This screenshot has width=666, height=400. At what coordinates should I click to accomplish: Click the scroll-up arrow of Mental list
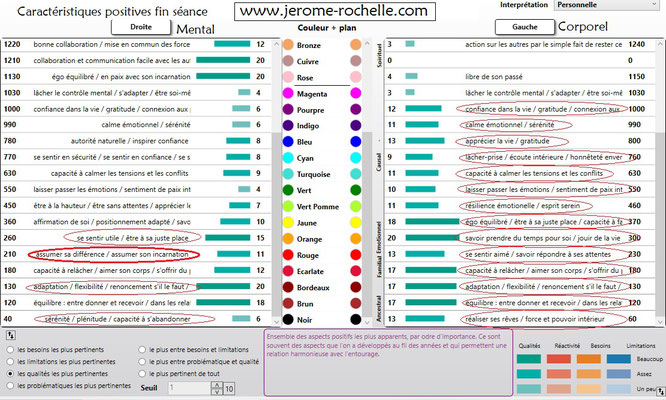277,44
